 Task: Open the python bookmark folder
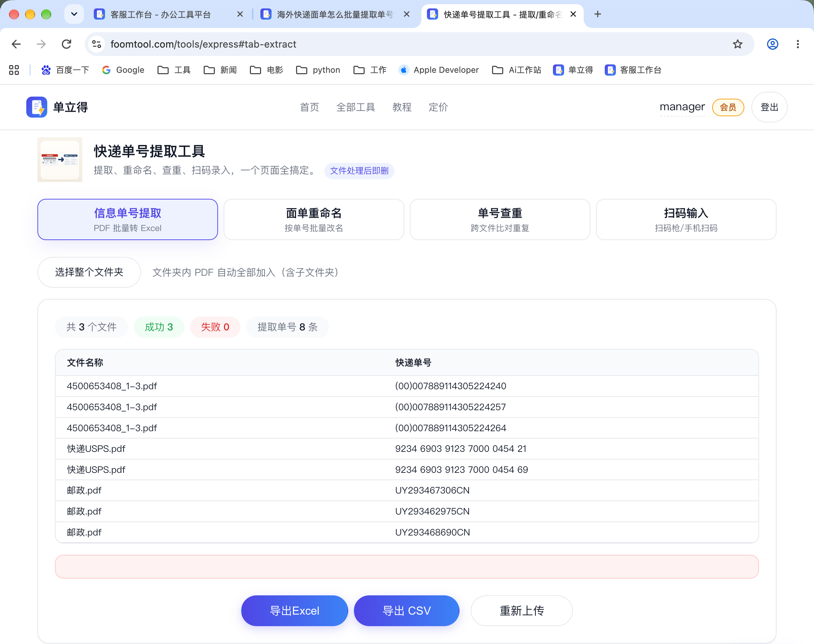318,70
